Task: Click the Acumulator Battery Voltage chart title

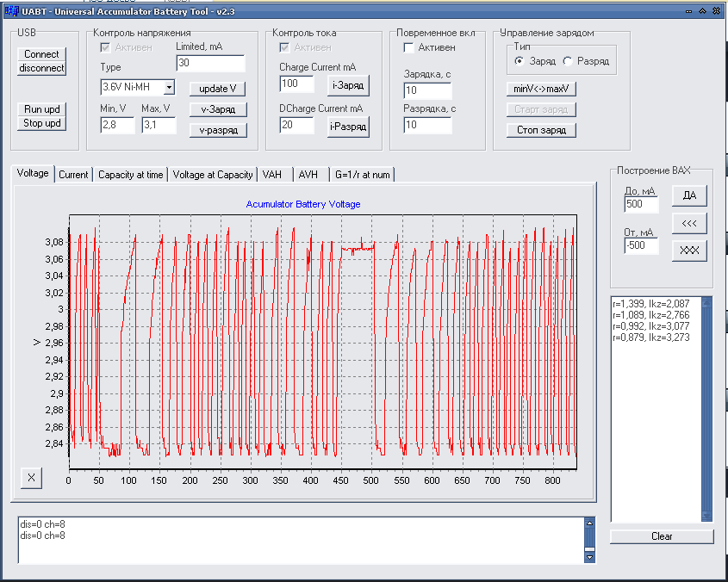Action: coord(303,204)
